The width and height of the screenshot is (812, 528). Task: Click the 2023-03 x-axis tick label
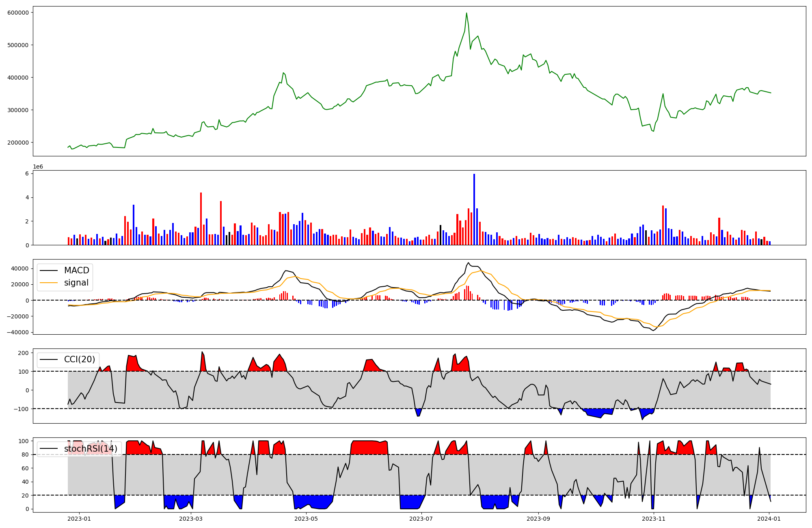pyautogui.click(x=191, y=519)
